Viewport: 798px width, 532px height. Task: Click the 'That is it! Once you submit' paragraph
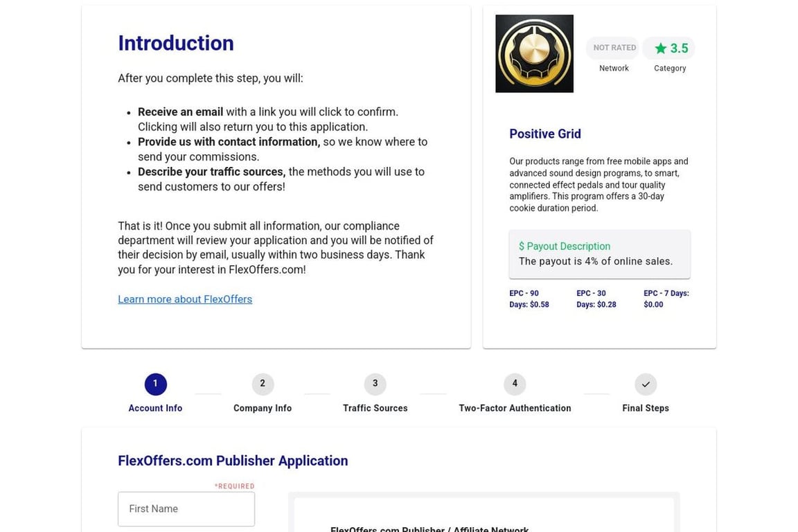(x=276, y=247)
